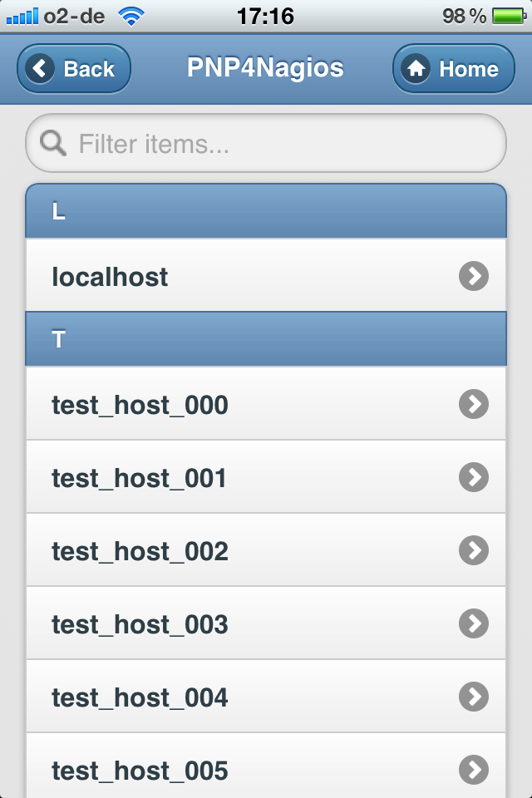Tap the back arrow icon in the navigation bar
The width and height of the screenshot is (532, 798).
click(40, 69)
